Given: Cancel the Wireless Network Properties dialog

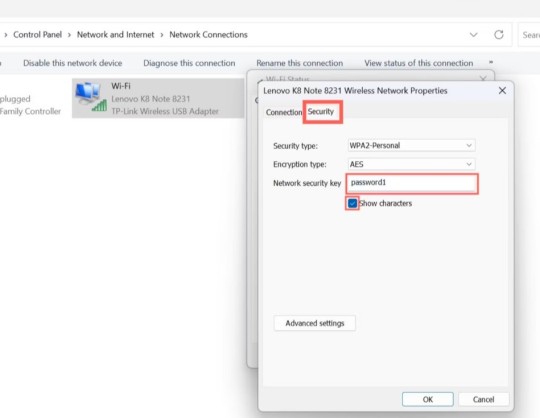Looking at the screenshot, I should [483, 399].
